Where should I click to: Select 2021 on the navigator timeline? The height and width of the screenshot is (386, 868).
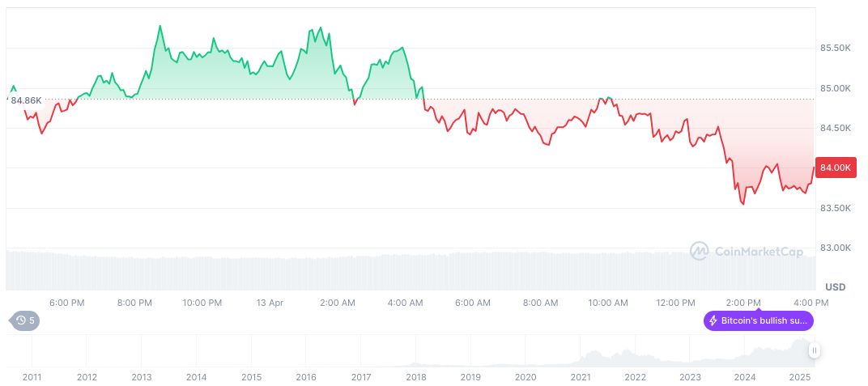[581, 377]
